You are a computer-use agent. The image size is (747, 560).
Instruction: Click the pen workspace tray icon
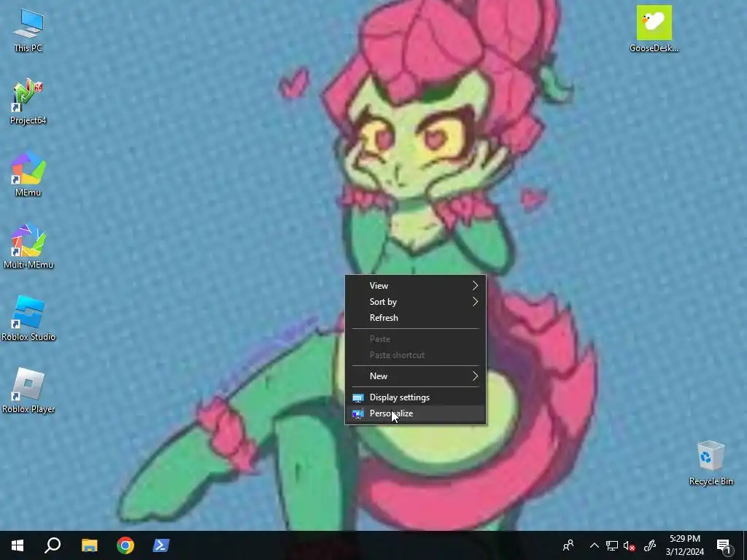coord(650,545)
